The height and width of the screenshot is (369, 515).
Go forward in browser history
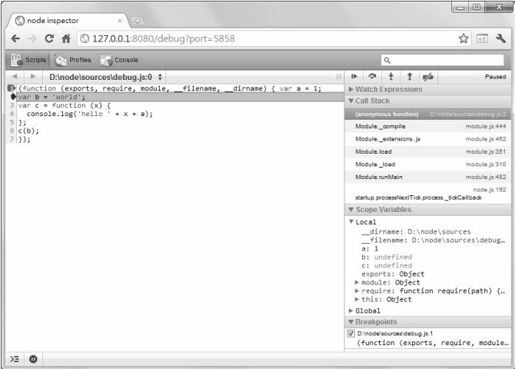(x=32, y=39)
